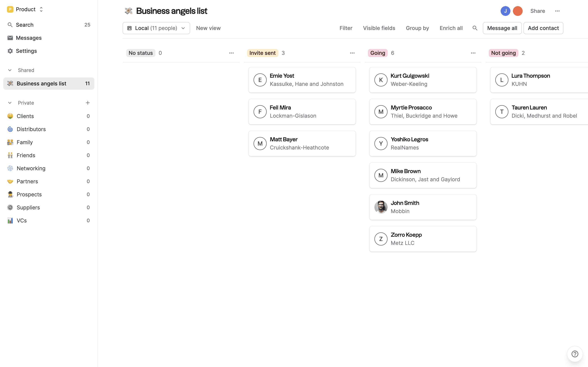Open the Group by menu
Viewport: 588px width, 367px height.
[x=417, y=28]
